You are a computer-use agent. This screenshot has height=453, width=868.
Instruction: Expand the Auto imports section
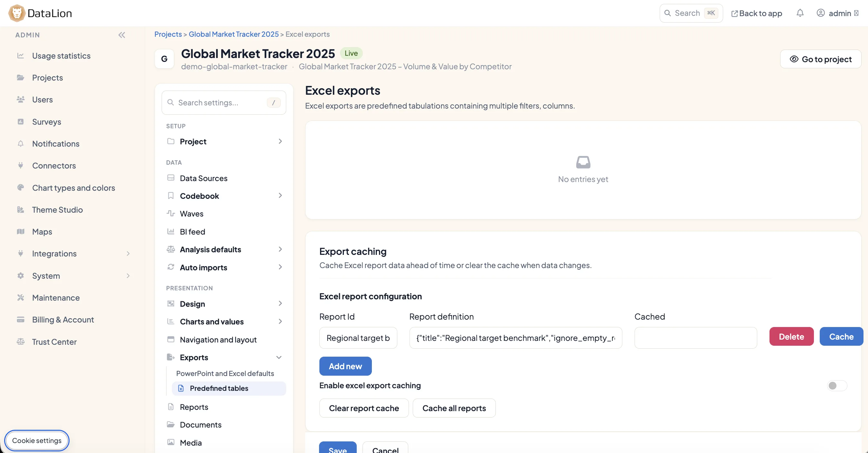(280, 267)
